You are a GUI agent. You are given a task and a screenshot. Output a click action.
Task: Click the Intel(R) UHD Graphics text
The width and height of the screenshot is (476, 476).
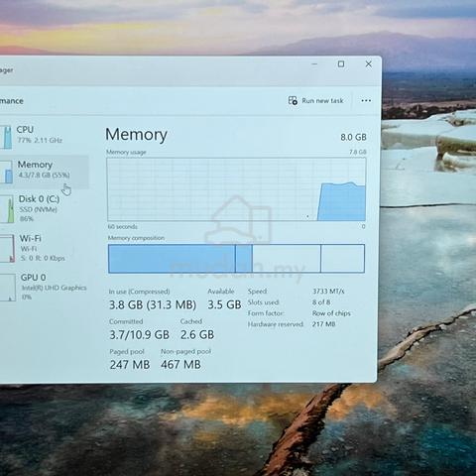pyautogui.click(x=55, y=288)
